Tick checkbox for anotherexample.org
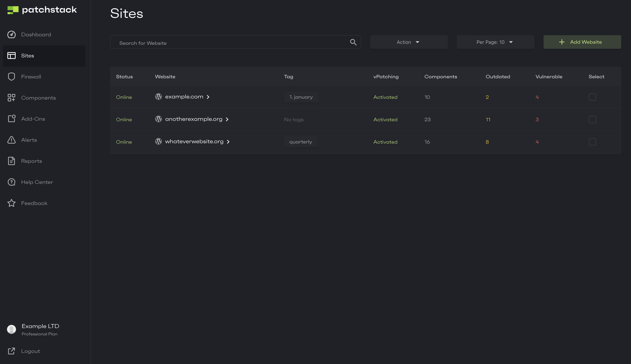Image resolution: width=631 pixels, height=364 pixels. pos(592,120)
